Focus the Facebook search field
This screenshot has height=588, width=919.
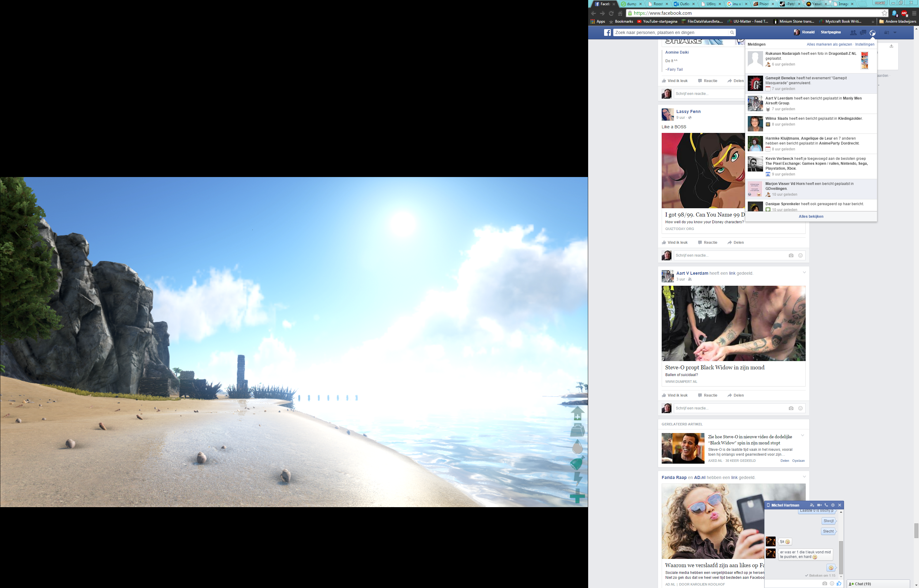(671, 32)
